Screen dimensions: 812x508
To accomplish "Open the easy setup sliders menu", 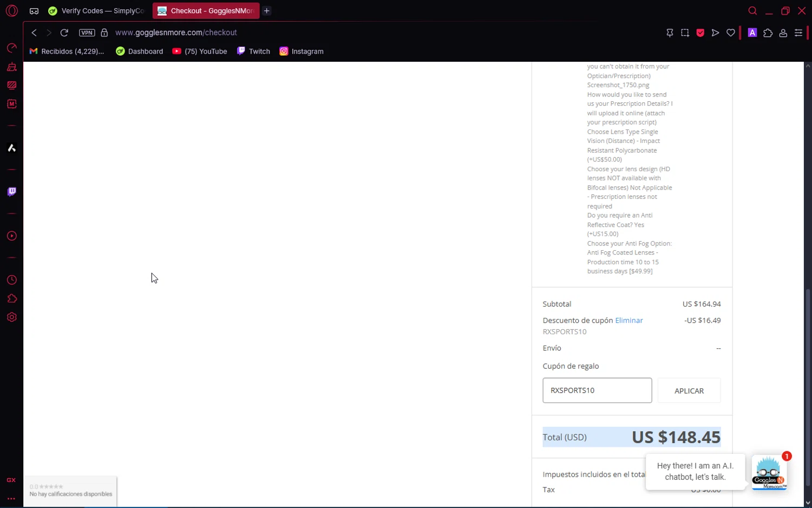I will [798, 33].
